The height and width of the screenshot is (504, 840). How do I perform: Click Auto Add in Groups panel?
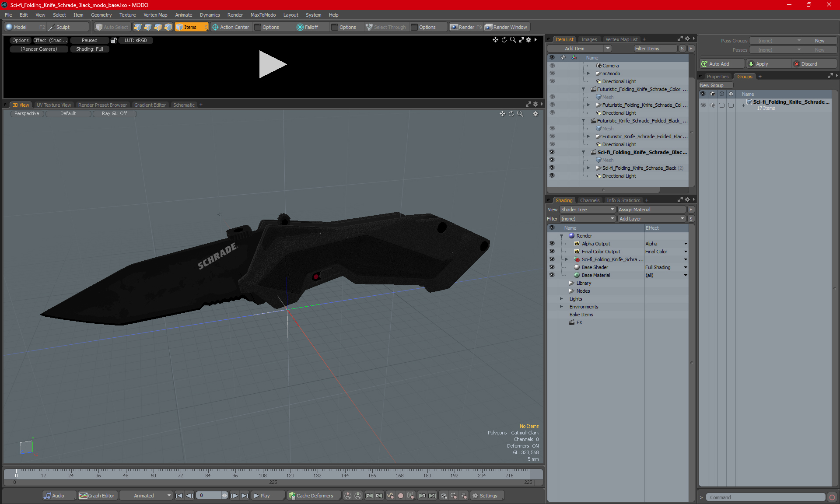click(x=721, y=64)
